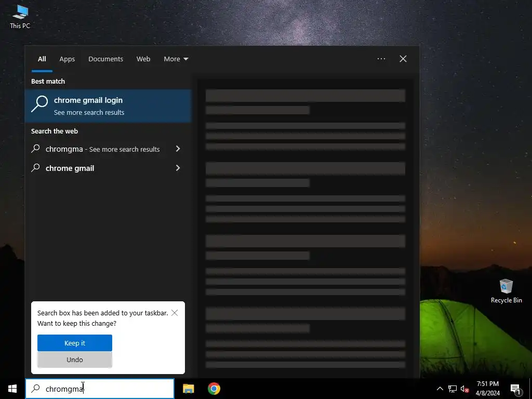Open the This PC desktop icon
The height and width of the screenshot is (399, 532).
coord(20,17)
